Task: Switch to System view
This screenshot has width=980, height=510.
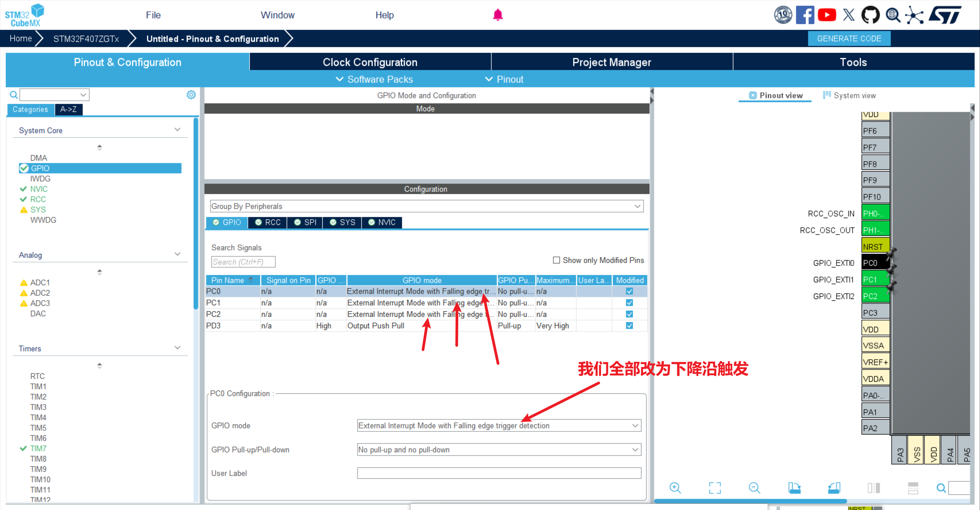Action: (x=849, y=96)
